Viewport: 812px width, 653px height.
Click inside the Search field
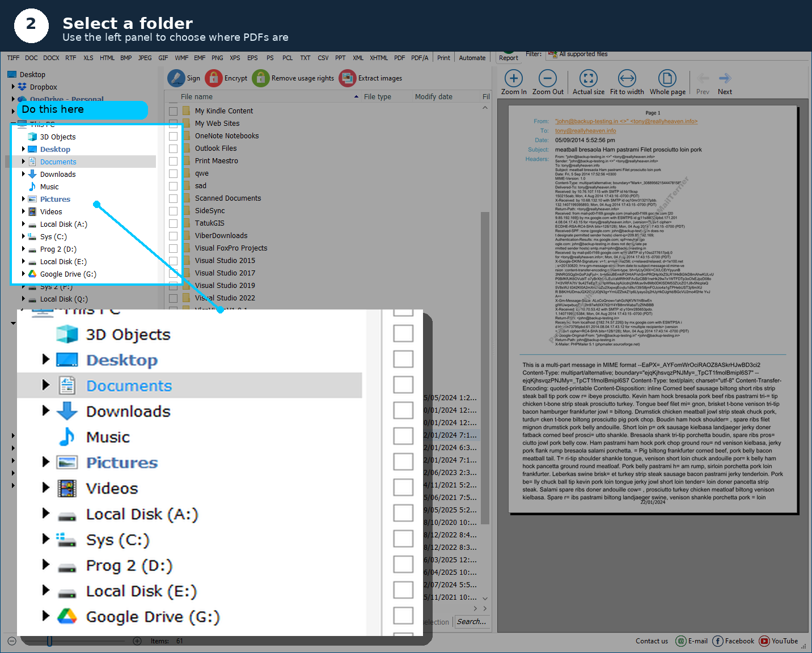(472, 621)
